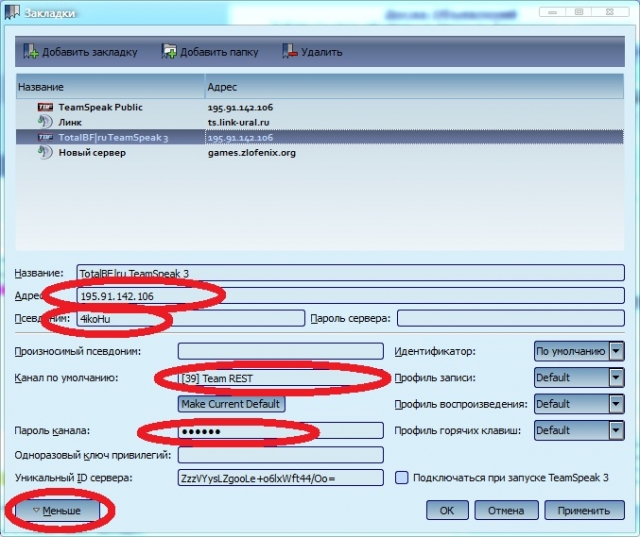Click the Make Current Default button
640x537 pixels.
tap(231, 404)
